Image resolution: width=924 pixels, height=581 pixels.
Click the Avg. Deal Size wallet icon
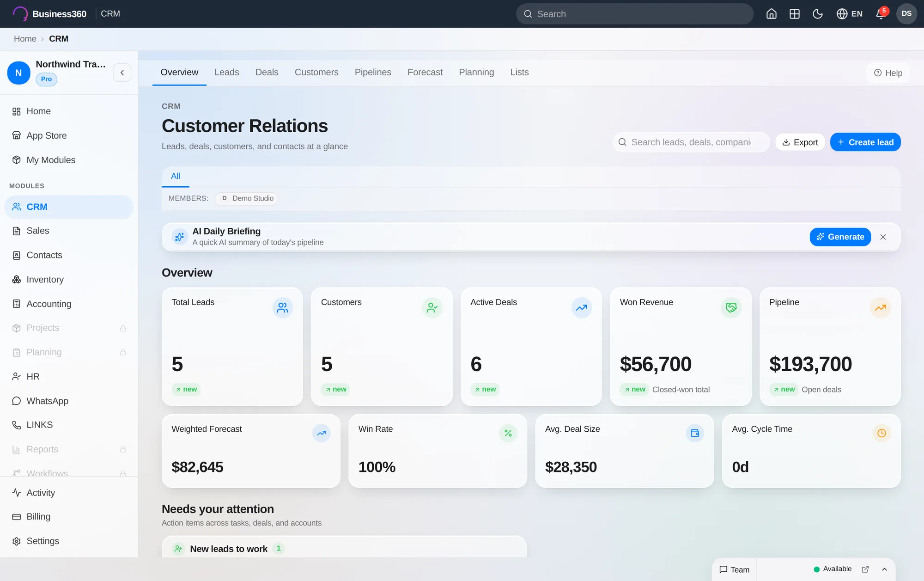695,433
